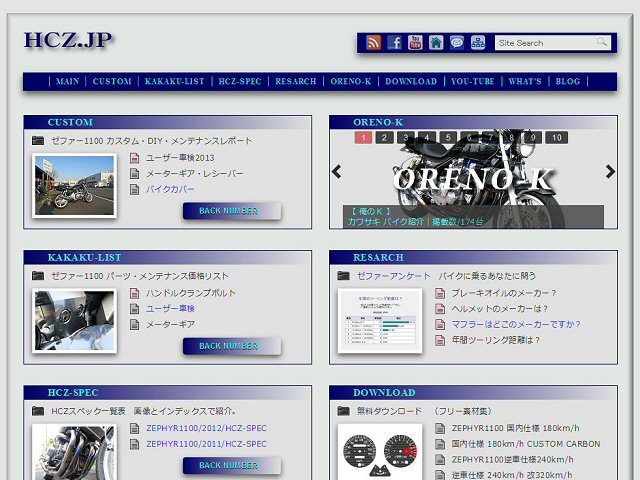Screen dimensions: 640x480
Task: Open the sitemap icon in header
Action: (x=478, y=42)
